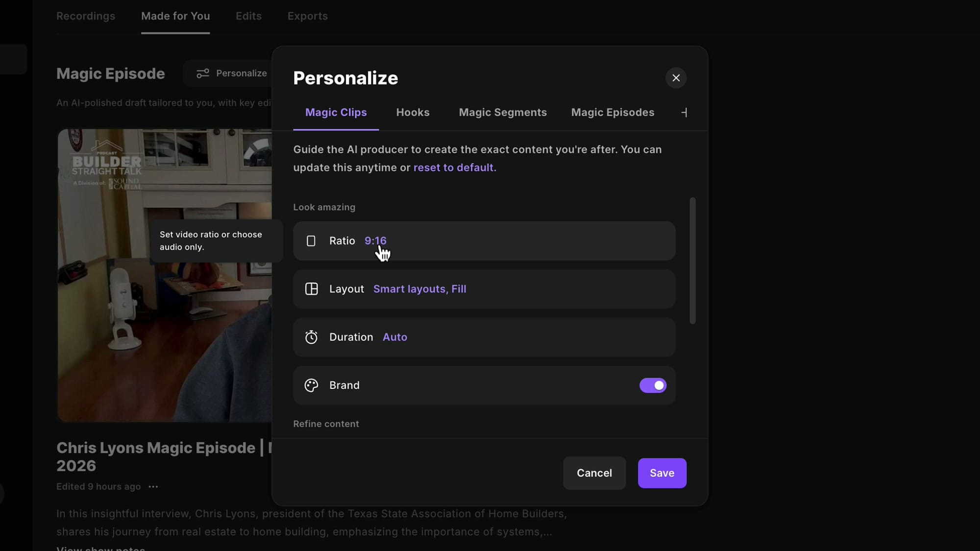
Task: Open the Ratio 9:16 selector
Action: tap(484, 241)
